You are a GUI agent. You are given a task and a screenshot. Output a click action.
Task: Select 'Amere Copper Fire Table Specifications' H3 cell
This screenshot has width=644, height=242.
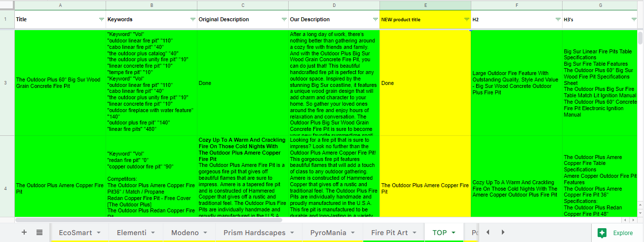601,176
